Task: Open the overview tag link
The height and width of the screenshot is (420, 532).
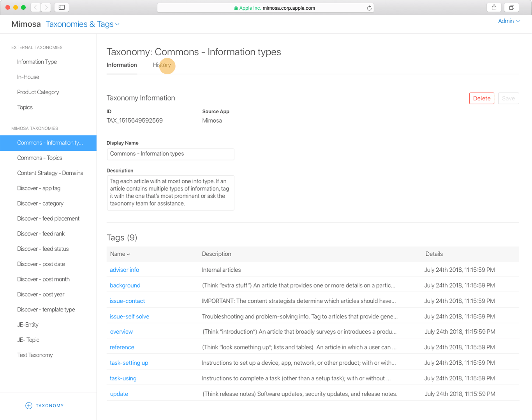Action: (122, 332)
